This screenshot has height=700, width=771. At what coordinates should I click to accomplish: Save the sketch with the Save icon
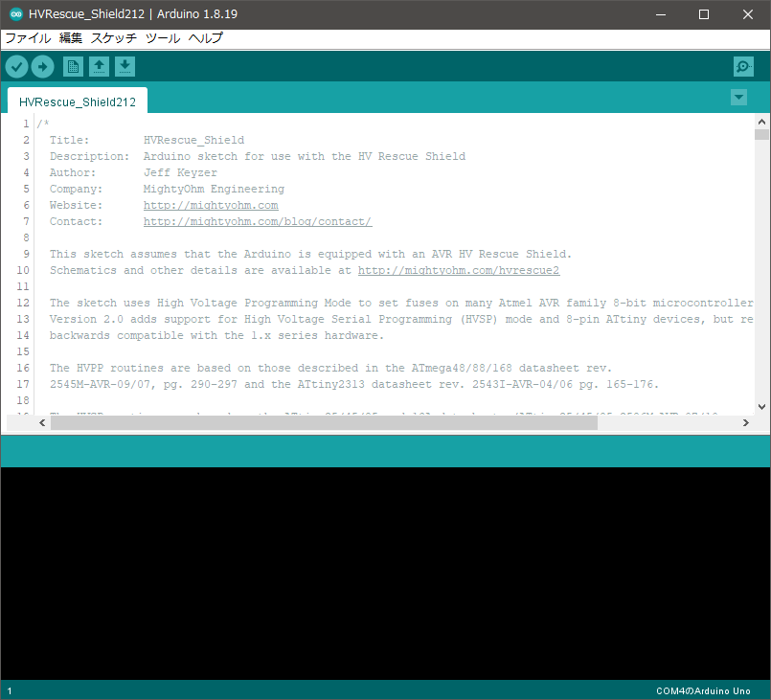pos(125,66)
